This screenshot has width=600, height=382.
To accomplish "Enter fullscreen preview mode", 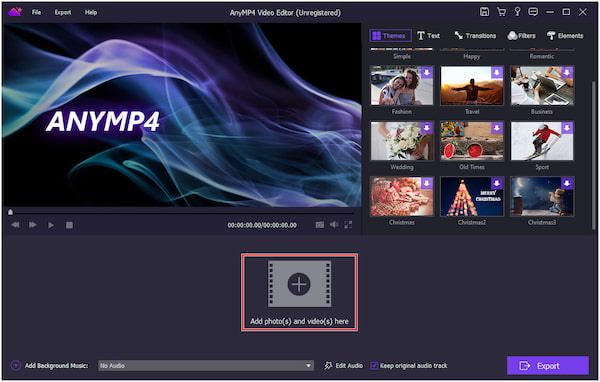I will (348, 225).
